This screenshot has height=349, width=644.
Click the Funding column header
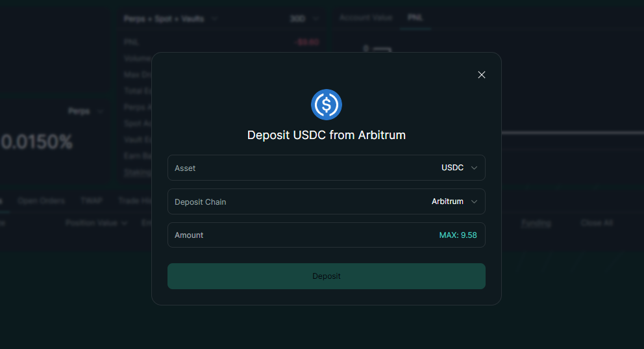(x=536, y=223)
